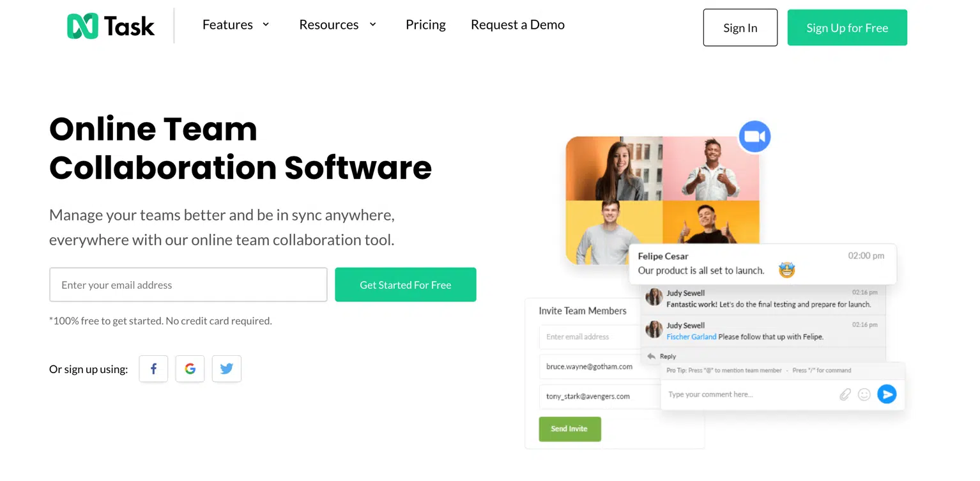Click the Fischer Garland mention link
Image resolution: width=980 pixels, height=481 pixels.
click(691, 337)
